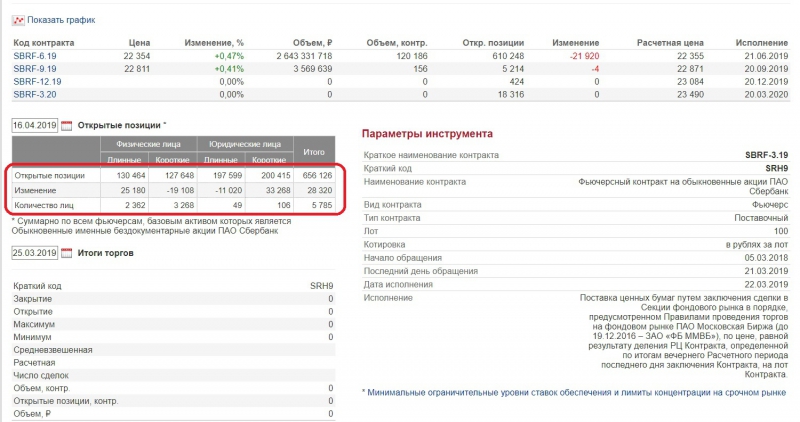The image size is (800, 422).
Task: Select settlement price 23 084
Action: (690, 82)
